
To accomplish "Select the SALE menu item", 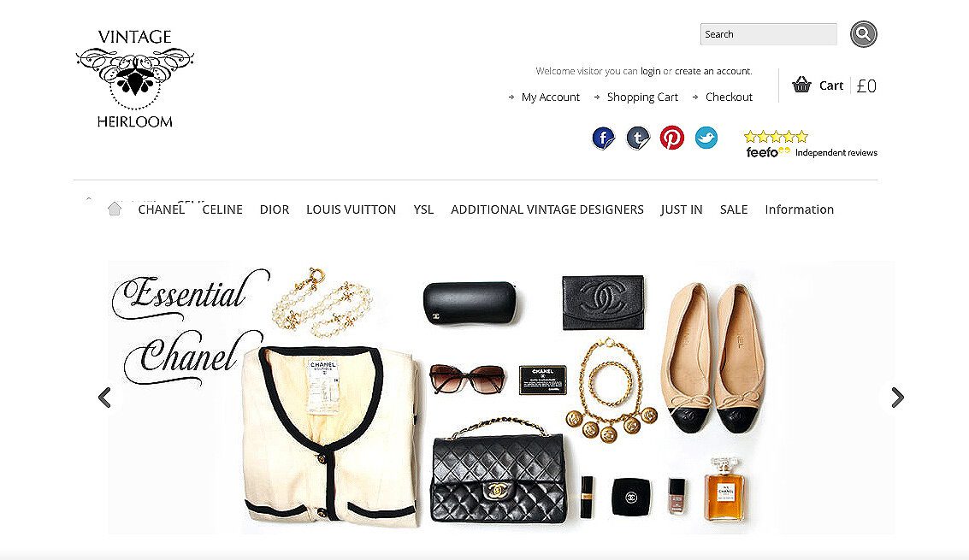I will [734, 209].
